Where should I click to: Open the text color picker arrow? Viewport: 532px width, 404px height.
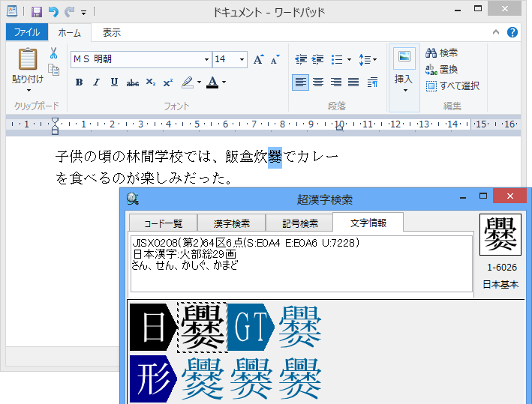coord(224,82)
